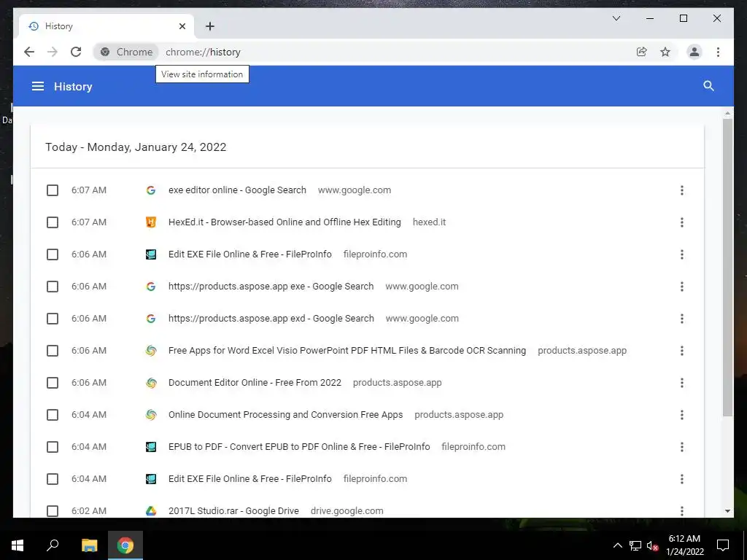Viewport: 747px width, 560px height.
Task: Click the HexEd.it orange favicon
Action: [x=151, y=222]
